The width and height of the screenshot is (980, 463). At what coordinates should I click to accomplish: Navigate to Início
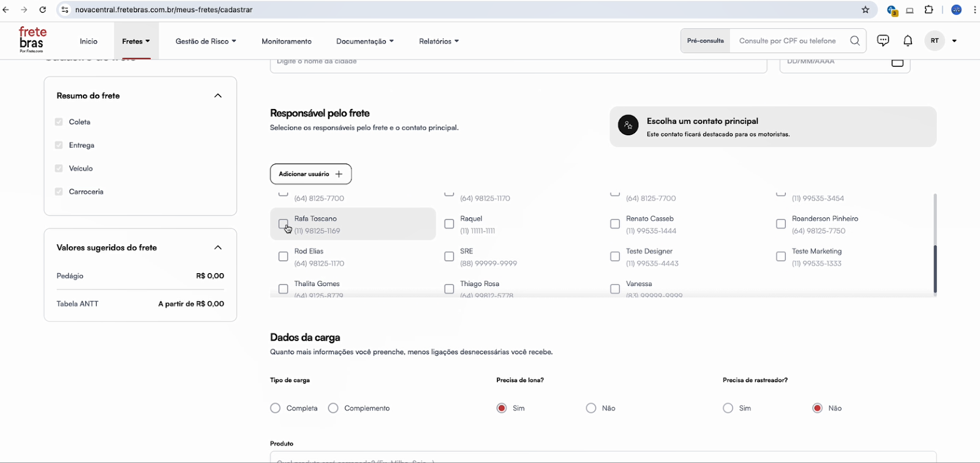[88, 41]
